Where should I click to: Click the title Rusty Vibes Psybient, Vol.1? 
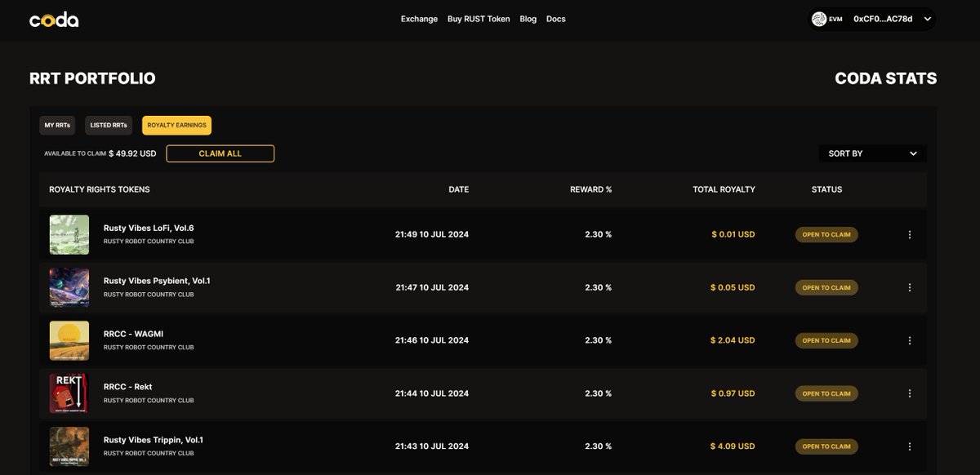point(157,281)
